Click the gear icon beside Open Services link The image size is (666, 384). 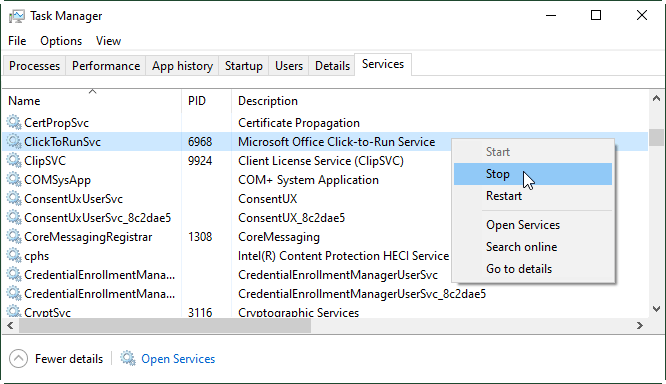(127, 359)
